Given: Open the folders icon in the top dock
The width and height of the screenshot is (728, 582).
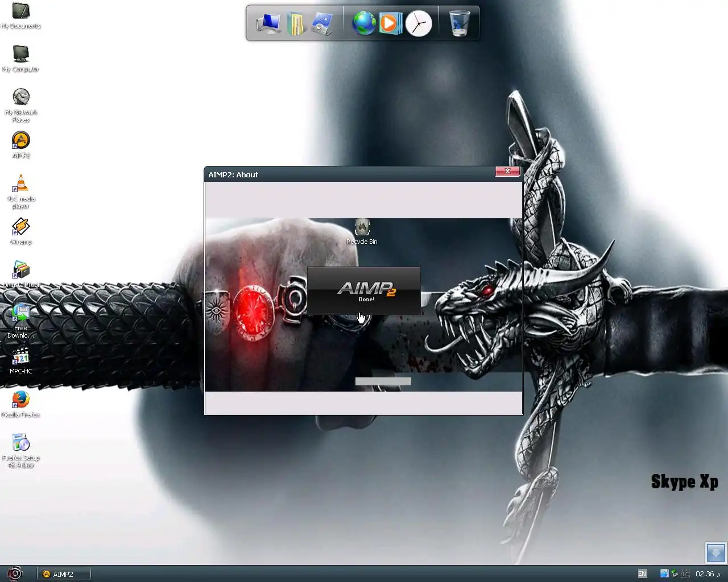Looking at the screenshot, I should pyautogui.click(x=295, y=24).
